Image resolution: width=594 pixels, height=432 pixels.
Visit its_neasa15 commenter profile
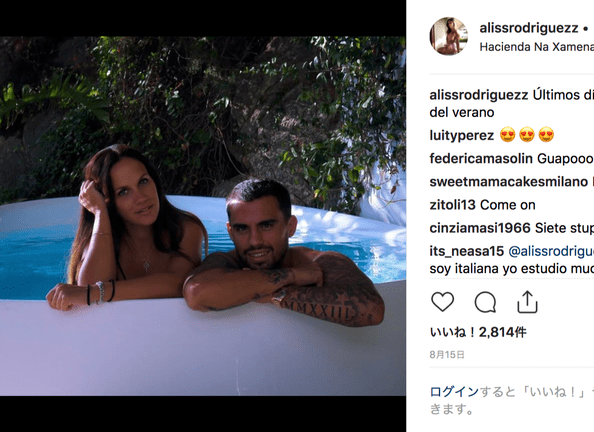tap(467, 251)
